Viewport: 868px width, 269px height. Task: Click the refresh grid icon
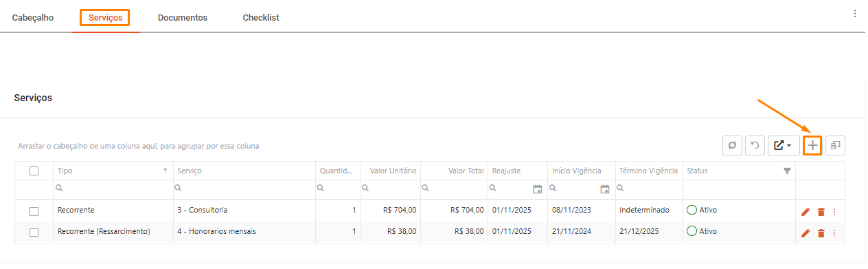(x=732, y=145)
